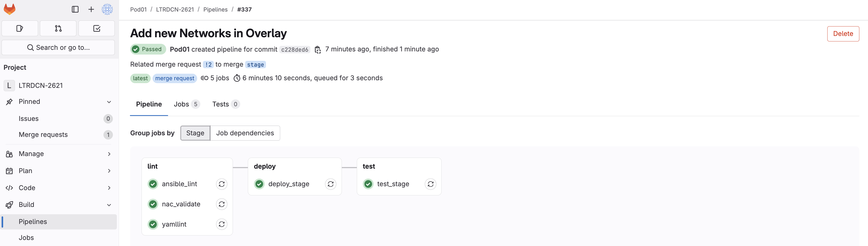This screenshot has width=868, height=246.
Task: Collapse the Pinned section
Action: pyautogui.click(x=109, y=102)
